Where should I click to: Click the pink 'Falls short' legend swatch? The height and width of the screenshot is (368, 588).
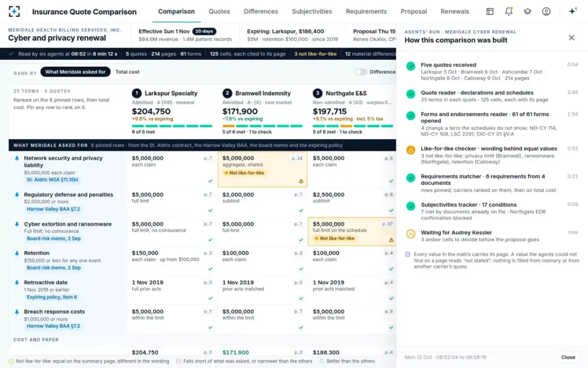click(179, 361)
